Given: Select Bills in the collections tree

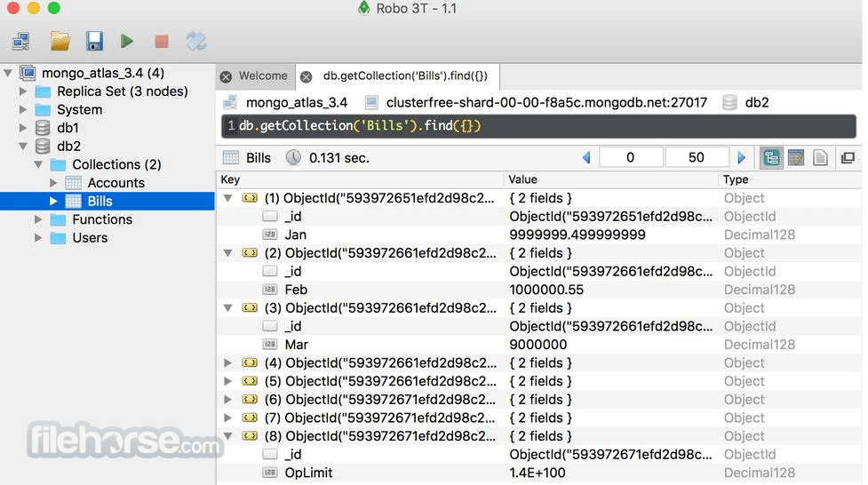Looking at the screenshot, I should tap(100, 201).
